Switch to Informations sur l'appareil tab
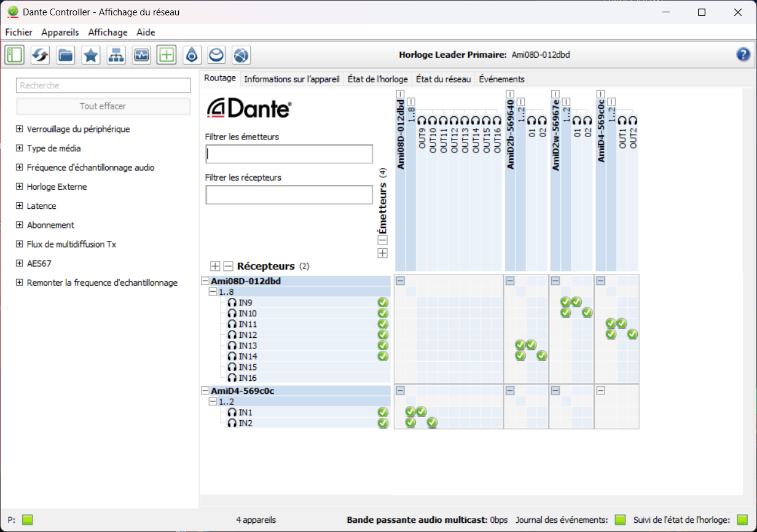The width and height of the screenshot is (757, 532). [292, 79]
